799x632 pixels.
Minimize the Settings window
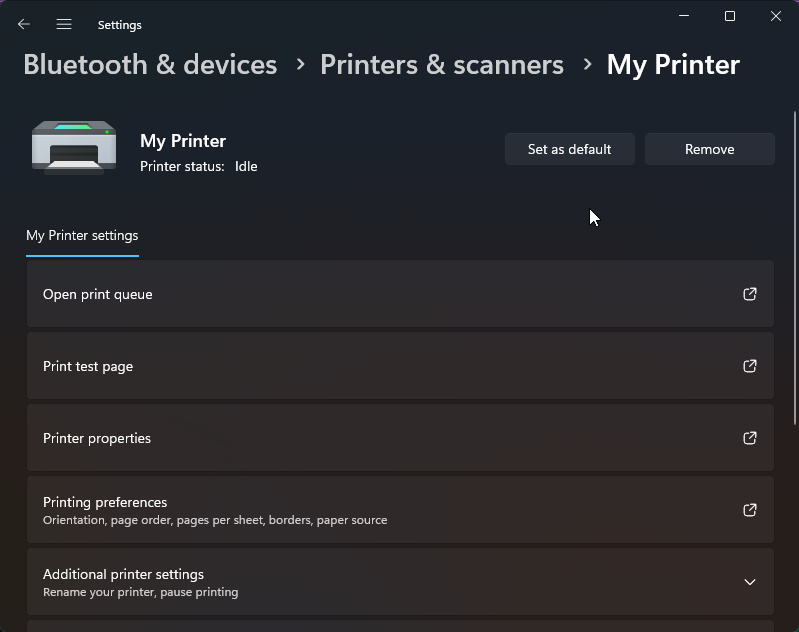(684, 16)
